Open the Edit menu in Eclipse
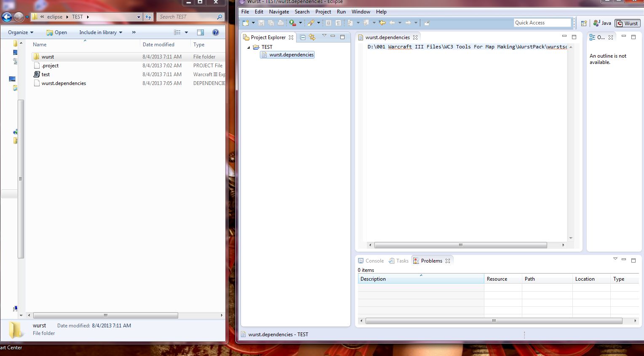The height and width of the screenshot is (356, 644). [259, 12]
